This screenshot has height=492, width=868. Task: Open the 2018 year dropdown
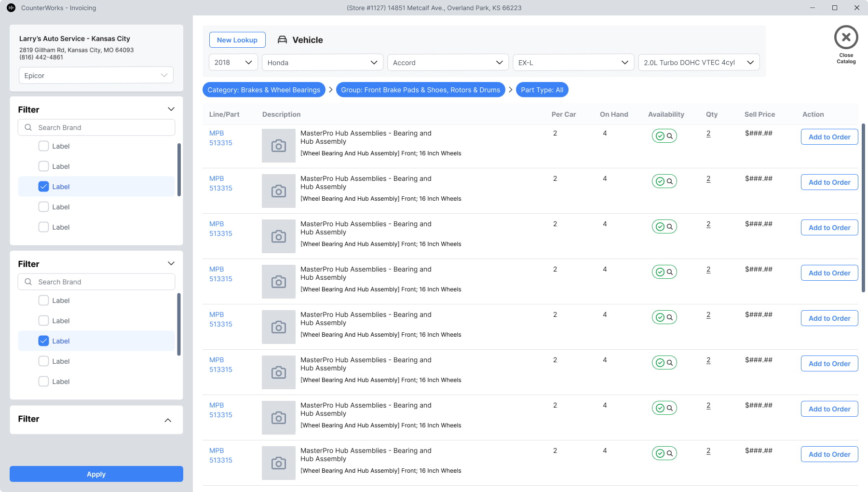pos(233,63)
